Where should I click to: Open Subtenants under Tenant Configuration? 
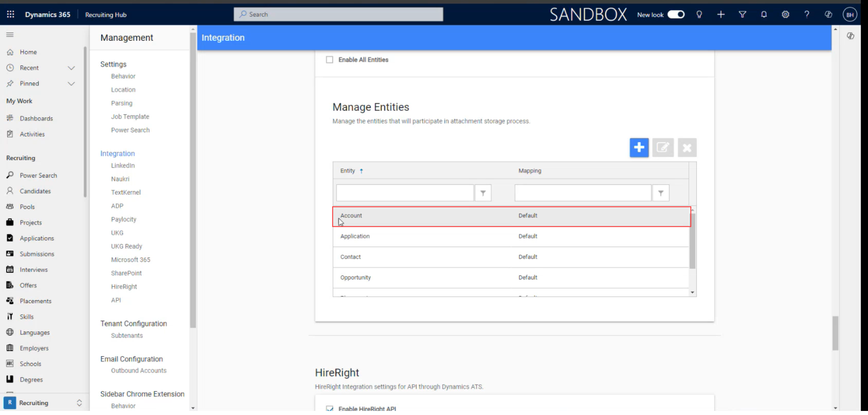pyautogui.click(x=127, y=336)
